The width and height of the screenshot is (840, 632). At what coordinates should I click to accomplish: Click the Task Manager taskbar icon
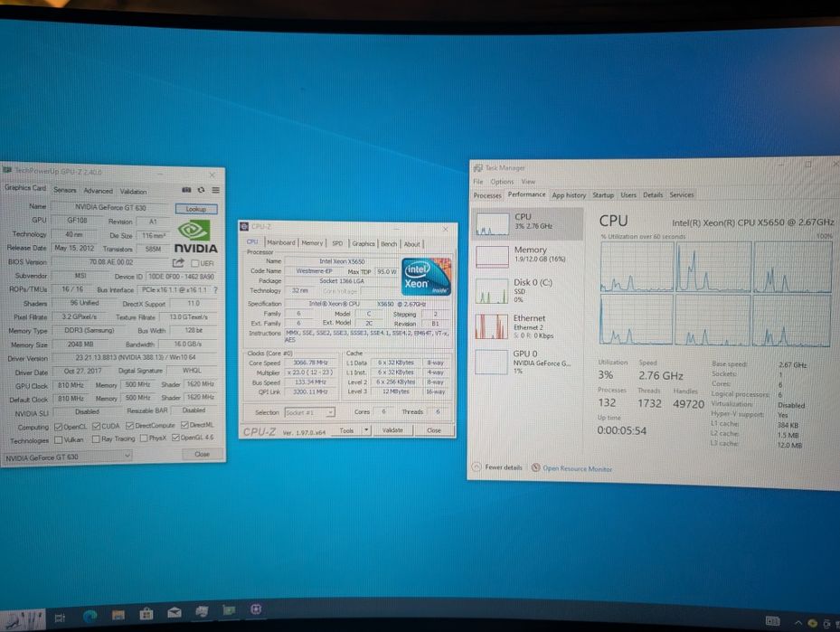coord(202,611)
